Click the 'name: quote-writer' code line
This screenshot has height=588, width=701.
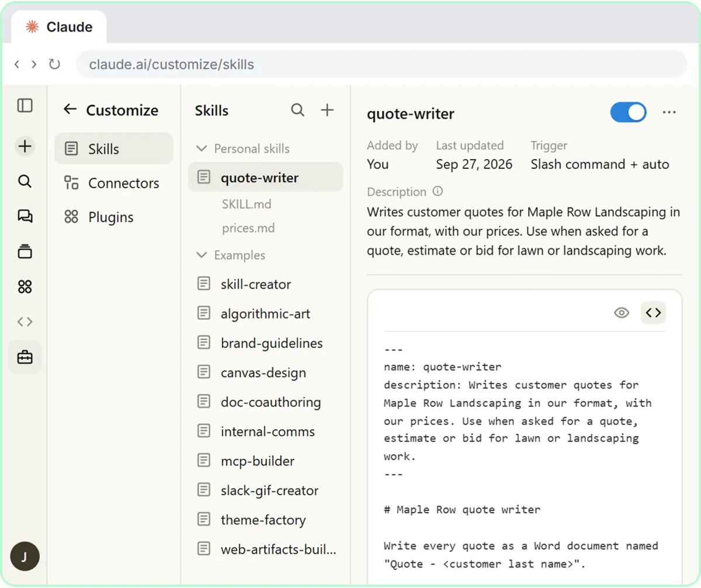point(442,367)
